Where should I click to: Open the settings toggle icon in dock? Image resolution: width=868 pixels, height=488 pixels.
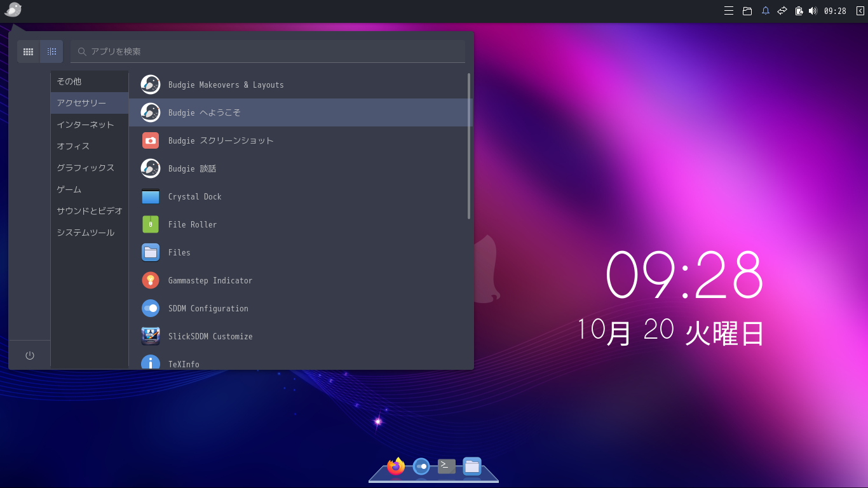421,466
